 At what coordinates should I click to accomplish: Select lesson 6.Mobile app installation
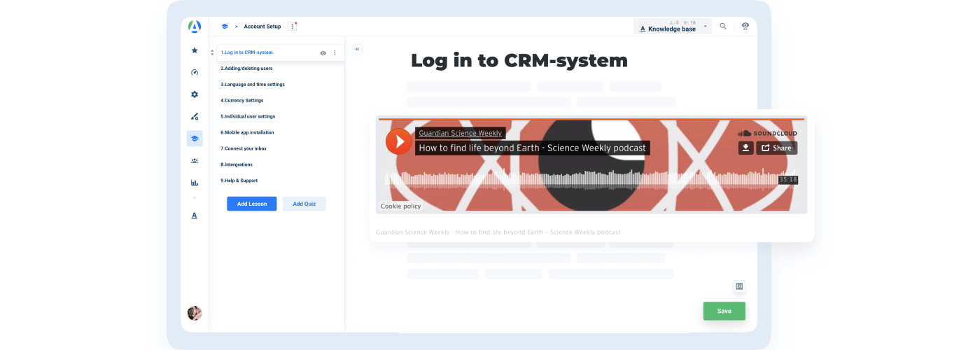[247, 132]
